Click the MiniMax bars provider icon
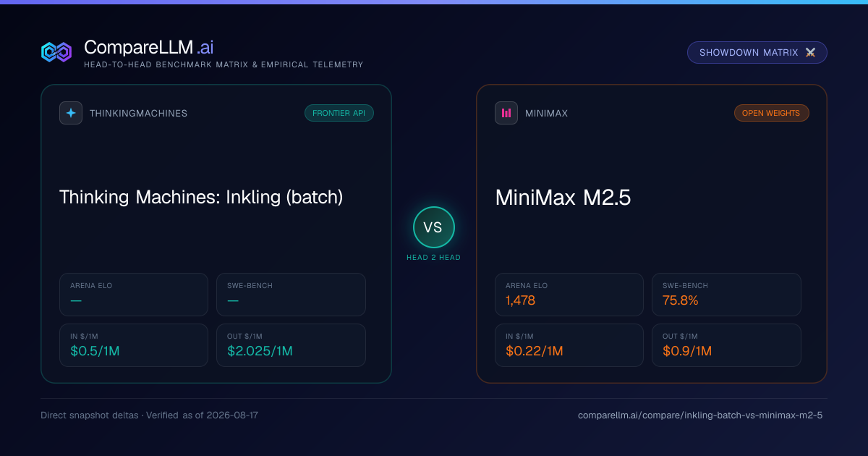868x456 pixels. coord(506,113)
